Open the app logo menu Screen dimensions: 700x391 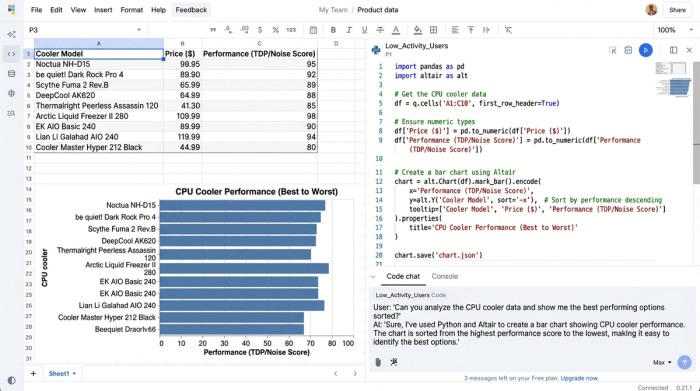[x=11, y=9]
